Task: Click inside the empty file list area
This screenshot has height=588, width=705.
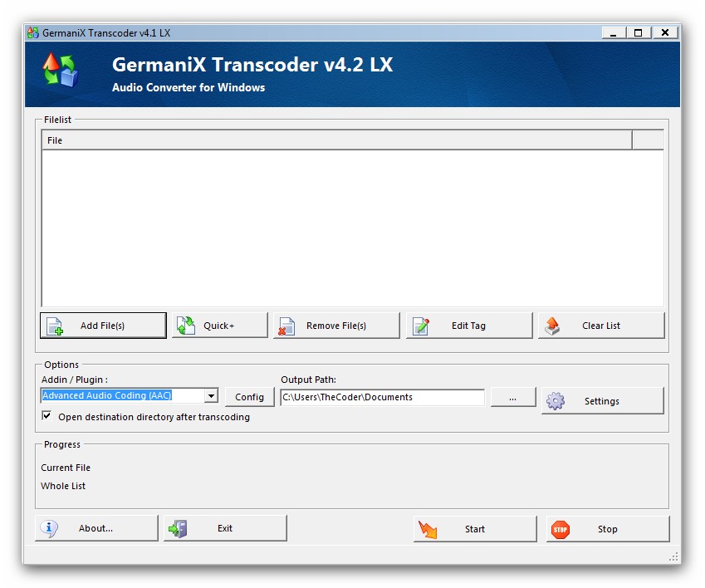Action: (352, 228)
